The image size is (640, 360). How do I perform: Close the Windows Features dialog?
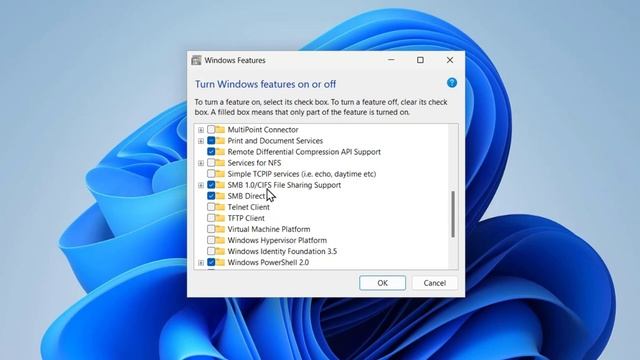coord(450,60)
